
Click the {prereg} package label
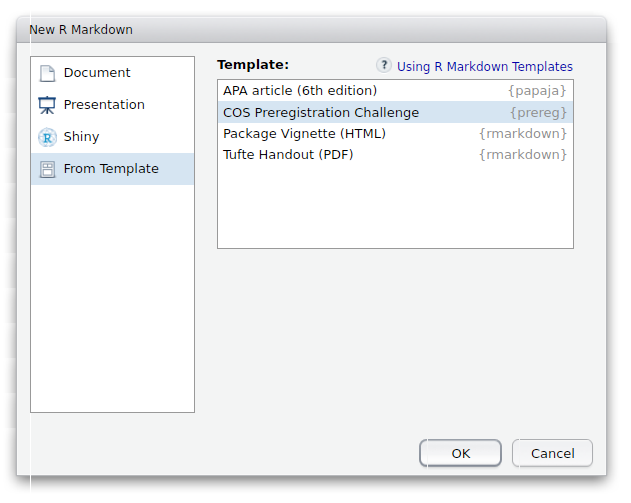point(539,112)
